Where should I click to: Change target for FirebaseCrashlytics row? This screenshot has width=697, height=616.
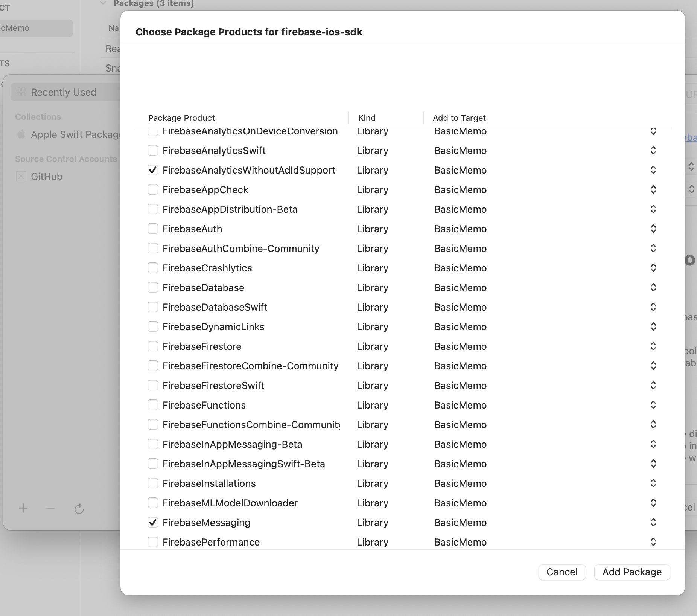[x=653, y=268]
